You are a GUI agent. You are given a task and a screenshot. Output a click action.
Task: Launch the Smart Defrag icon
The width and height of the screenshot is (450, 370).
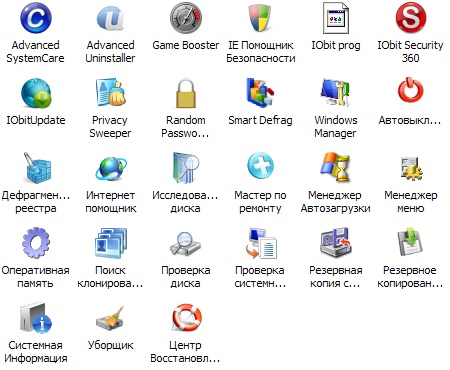260,92
